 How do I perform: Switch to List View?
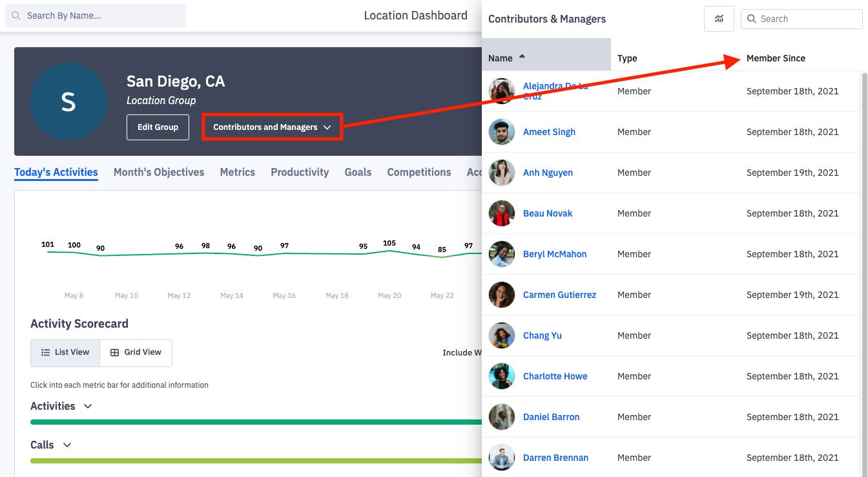click(65, 352)
